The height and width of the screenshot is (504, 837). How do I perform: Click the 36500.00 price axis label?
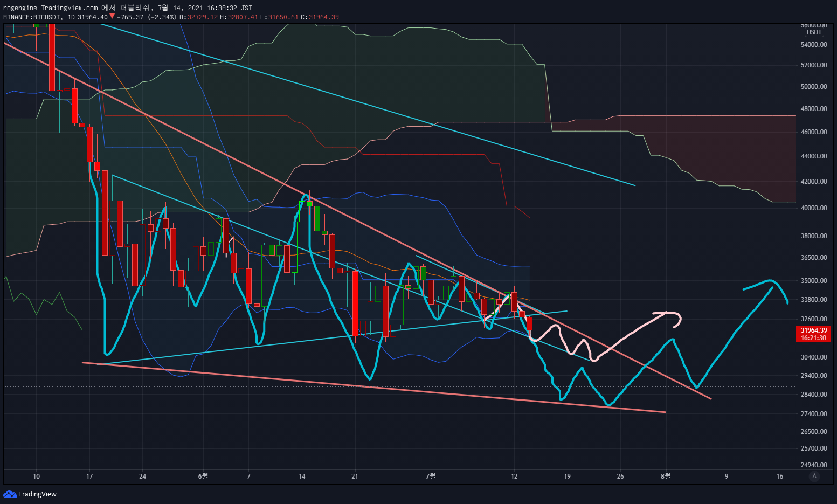pyautogui.click(x=814, y=258)
